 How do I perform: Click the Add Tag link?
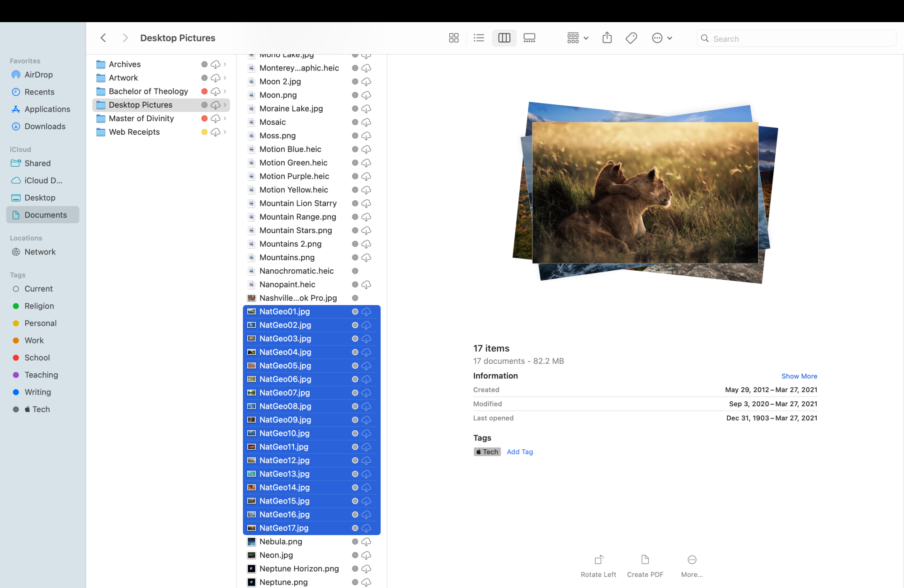click(x=520, y=452)
